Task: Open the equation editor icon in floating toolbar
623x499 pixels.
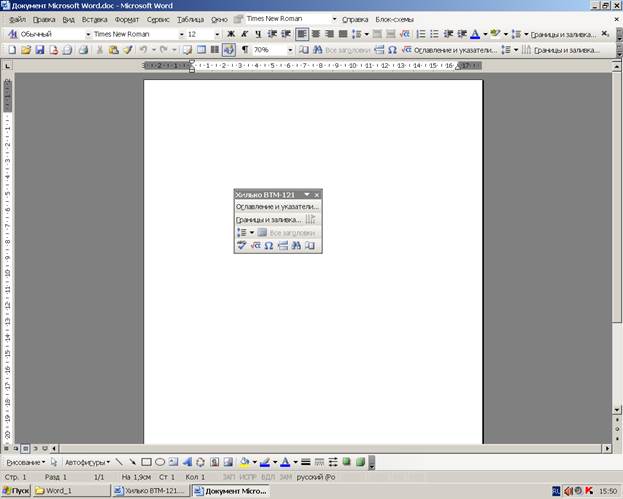Action: point(256,245)
